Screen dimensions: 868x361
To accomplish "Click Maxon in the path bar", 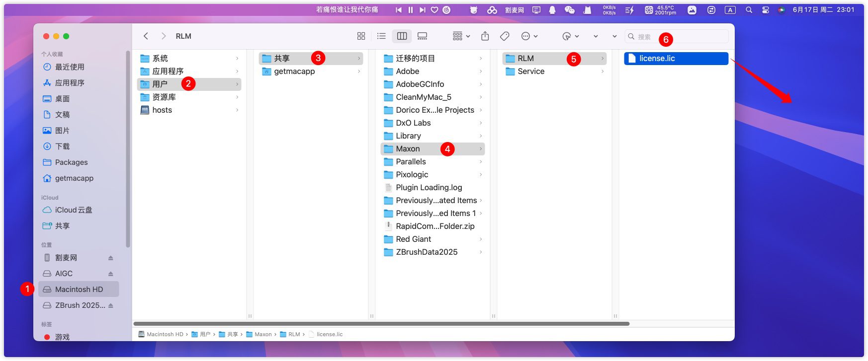I will (262, 335).
